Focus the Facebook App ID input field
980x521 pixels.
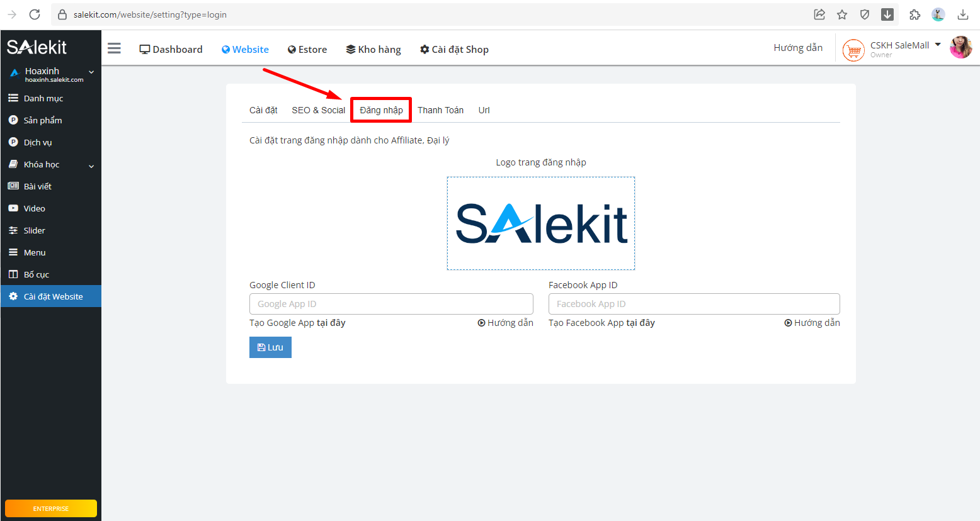tap(694, 304)
